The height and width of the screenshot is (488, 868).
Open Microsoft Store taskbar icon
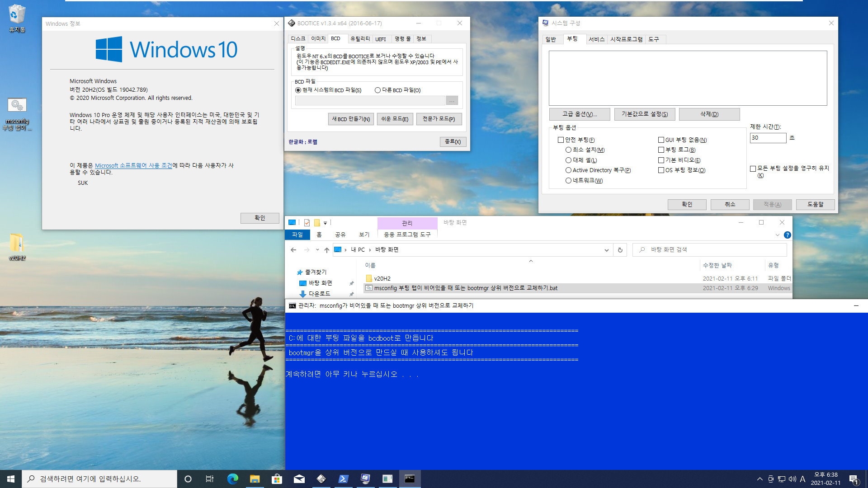pyautogui.click(x=277, y=479)
